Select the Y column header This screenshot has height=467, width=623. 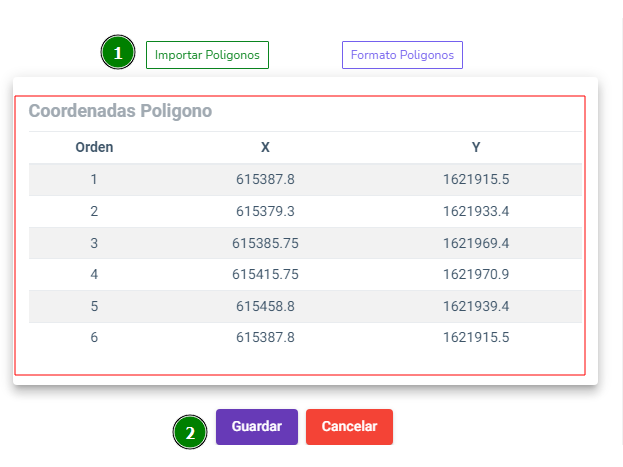(x=476, y=147)
